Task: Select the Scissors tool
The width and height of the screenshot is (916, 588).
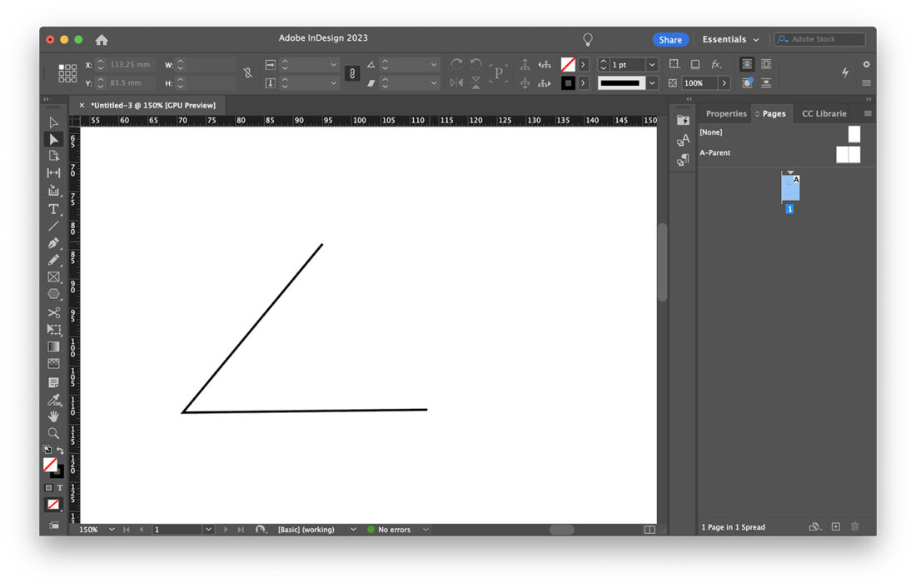Action: (x=54, y=312)
